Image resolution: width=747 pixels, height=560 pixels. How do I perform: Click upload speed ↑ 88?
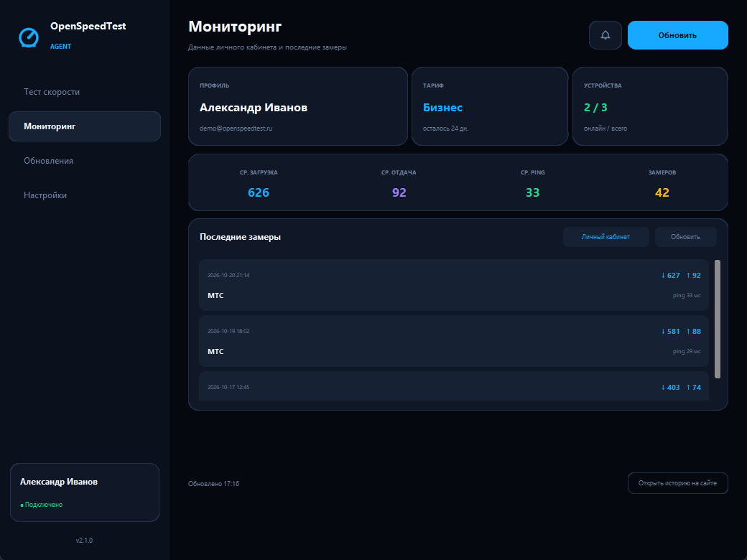(694, 332)
